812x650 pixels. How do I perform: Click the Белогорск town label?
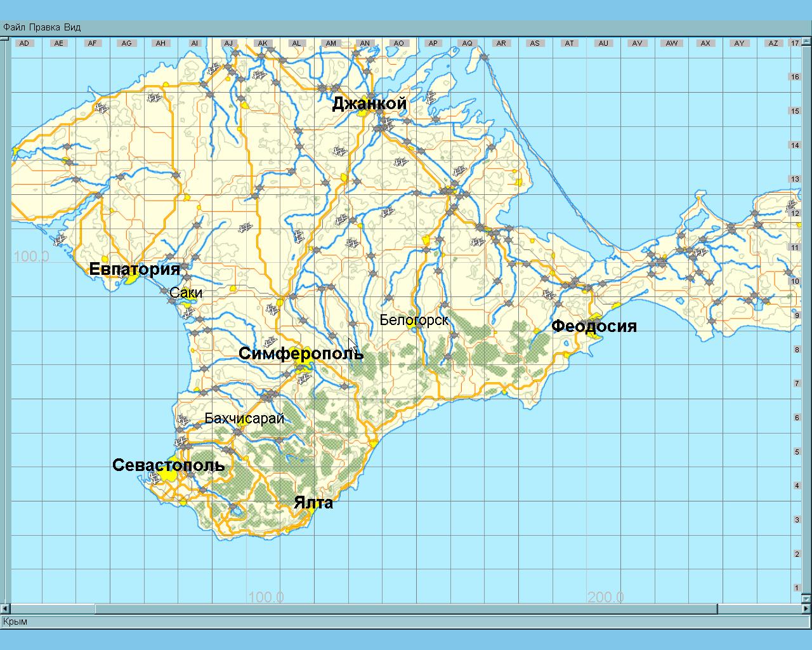414,320
